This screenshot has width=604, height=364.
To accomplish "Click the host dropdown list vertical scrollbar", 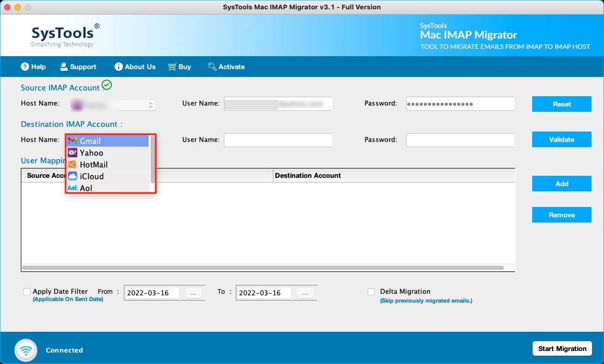I will tap(153, 160).
